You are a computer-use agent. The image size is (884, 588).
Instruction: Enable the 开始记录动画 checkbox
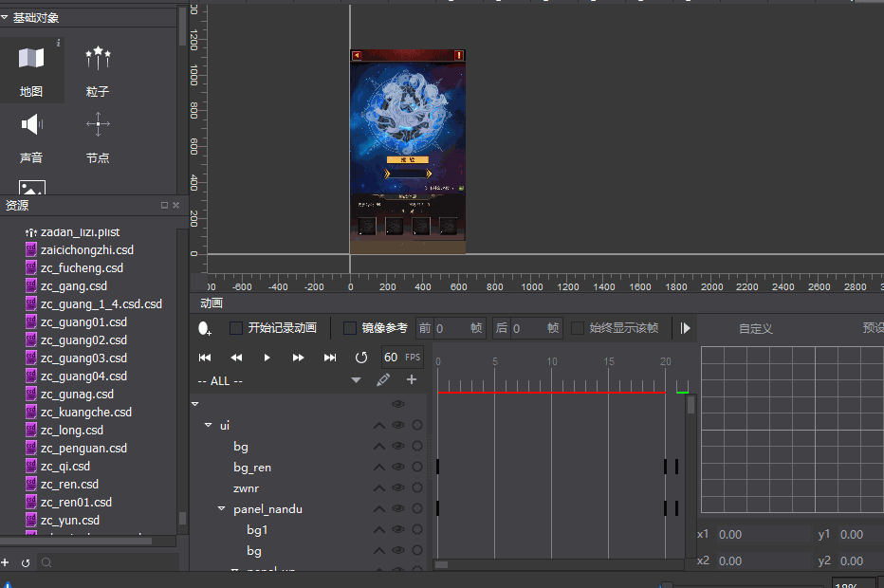(236, 328)
